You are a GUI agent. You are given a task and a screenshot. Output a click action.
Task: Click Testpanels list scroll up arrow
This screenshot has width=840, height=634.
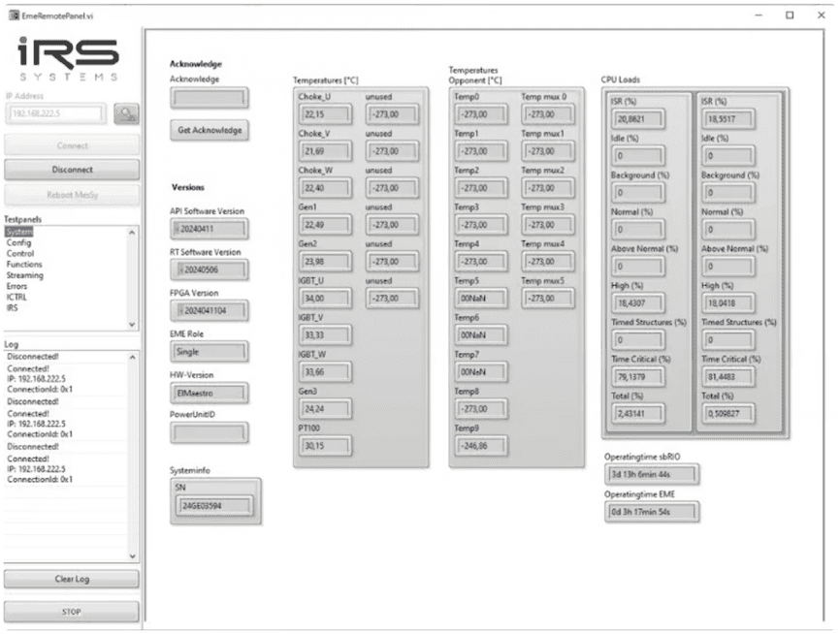point(132,233)
